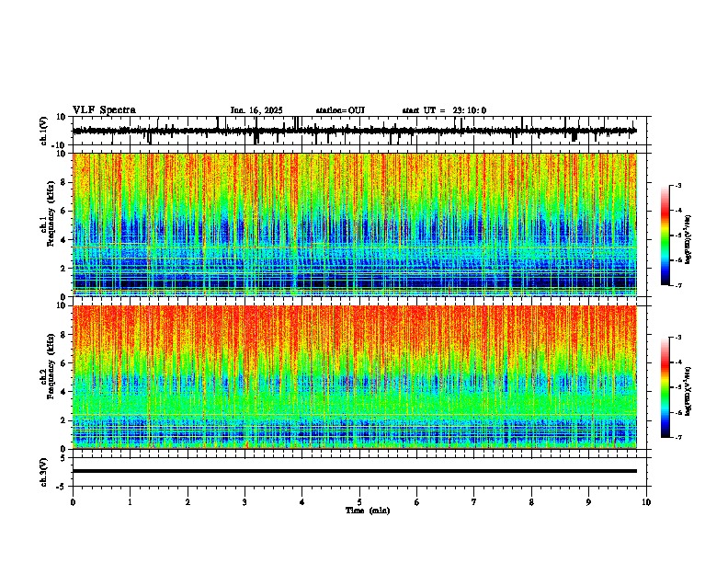Image resolution: width=728 pixels, height=563 pixels.
Task: Click the ch.2 "Frequency (kHz)" axis label
Action: pos(51,366)
